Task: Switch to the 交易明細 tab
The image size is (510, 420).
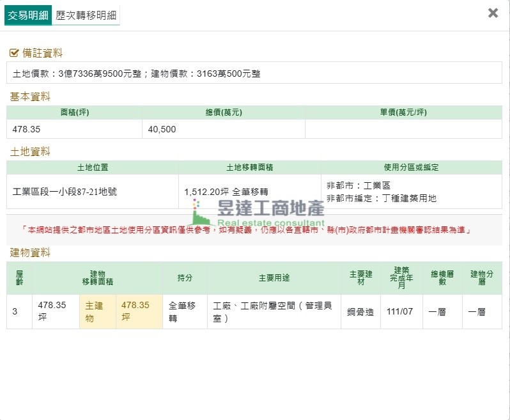Action: 27,15
